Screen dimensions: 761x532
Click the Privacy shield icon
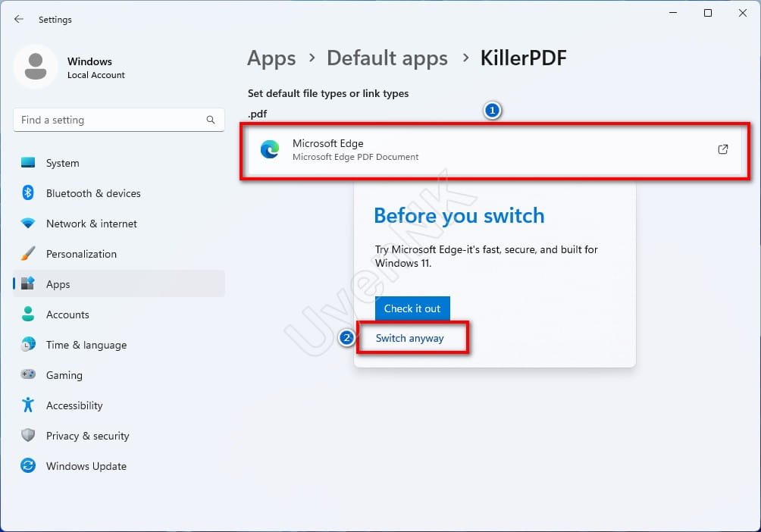pyautogui.click(x=28, y=435)
